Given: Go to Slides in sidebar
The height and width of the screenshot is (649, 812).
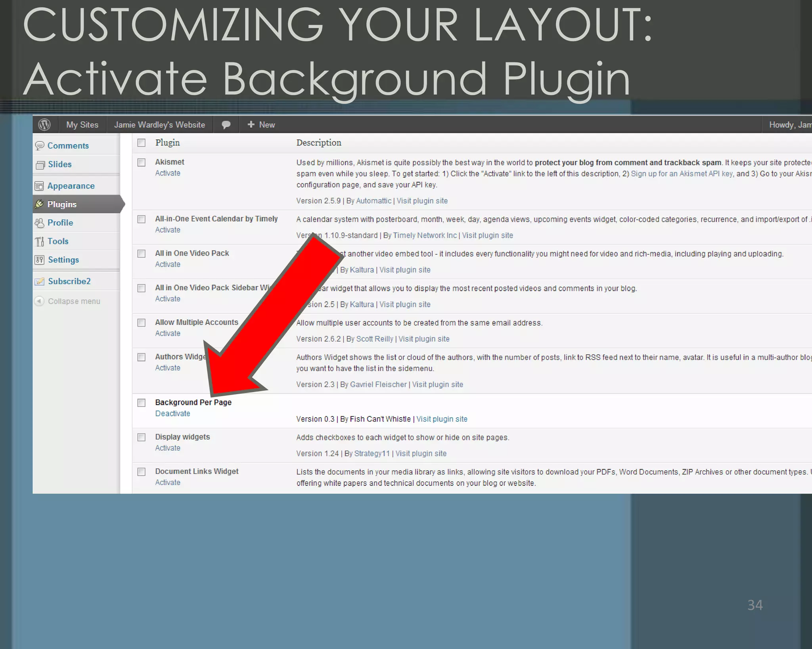Looking at the screenshot, I should tap(60, 164).
